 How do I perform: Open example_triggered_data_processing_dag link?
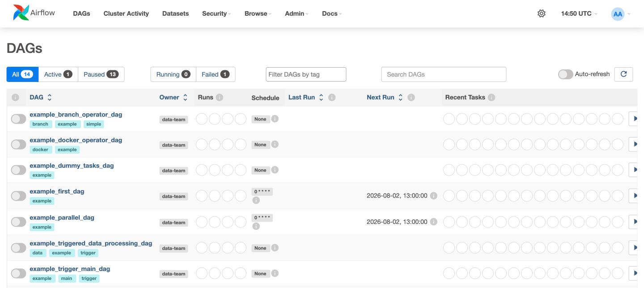pyautogui.click(x=91, y=243)
